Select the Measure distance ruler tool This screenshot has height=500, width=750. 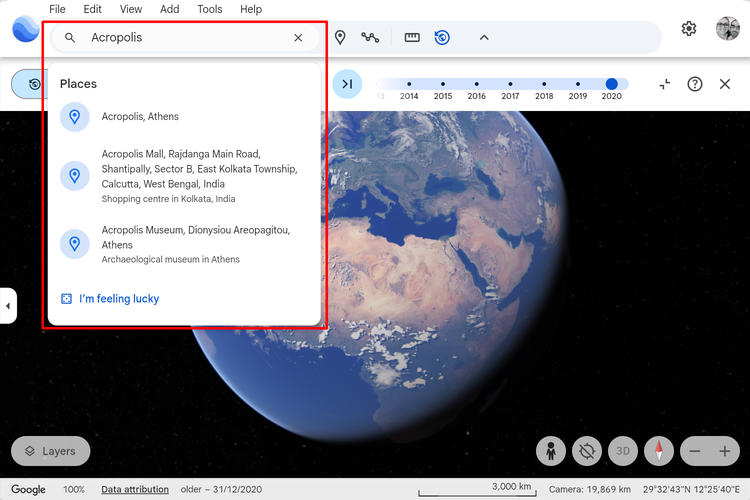(x=412, y=37)
